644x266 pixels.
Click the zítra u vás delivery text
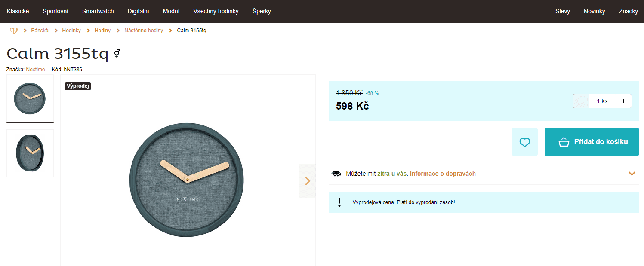392,174
